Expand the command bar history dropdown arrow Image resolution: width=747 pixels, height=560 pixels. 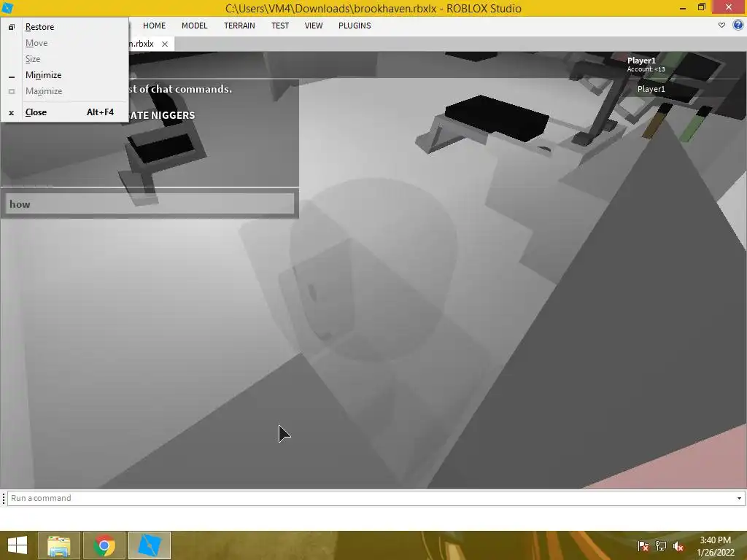tap(740, 498)
